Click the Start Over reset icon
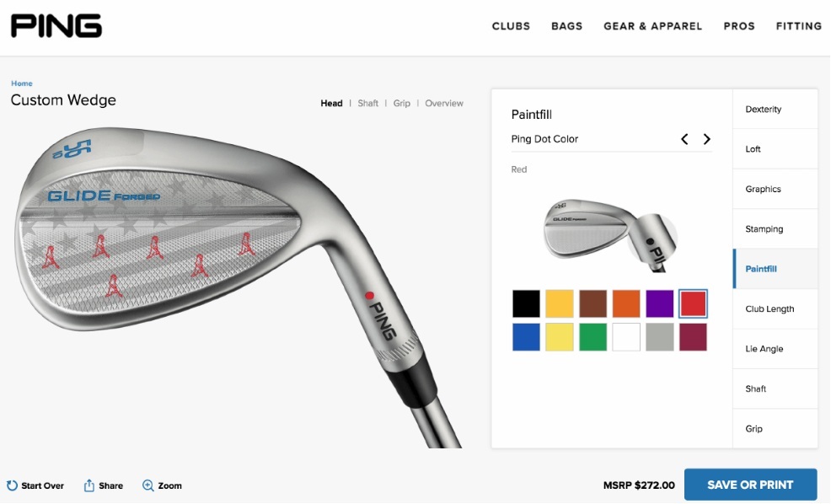 tap(12, 485)
